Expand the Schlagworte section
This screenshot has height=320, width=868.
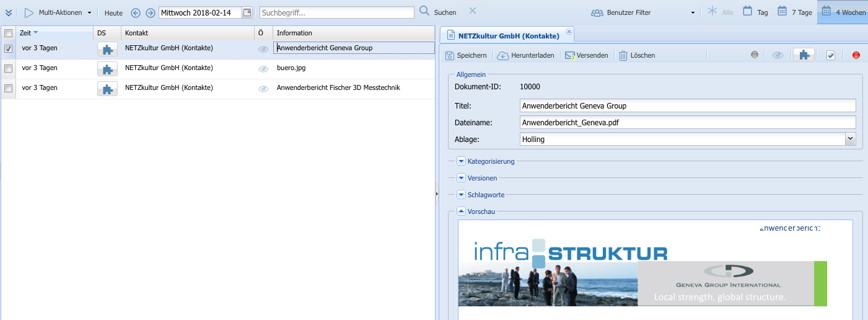461,195
